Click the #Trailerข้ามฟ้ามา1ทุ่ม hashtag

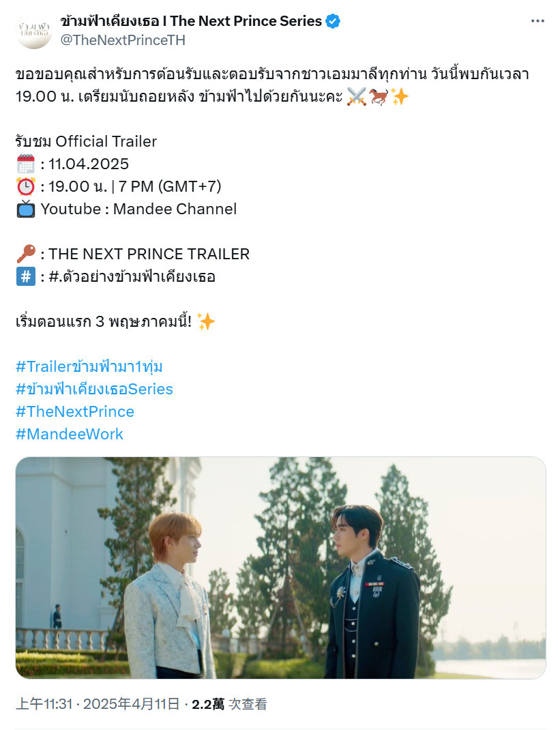[x=89, y=366]
